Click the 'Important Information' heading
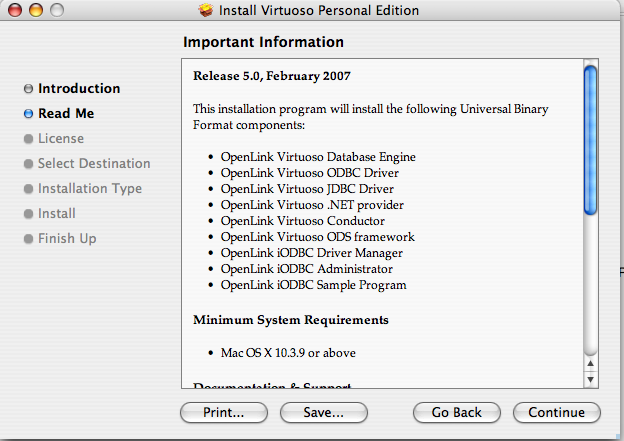The height and width of the screenshot is (441, 624). coord(263,42)
